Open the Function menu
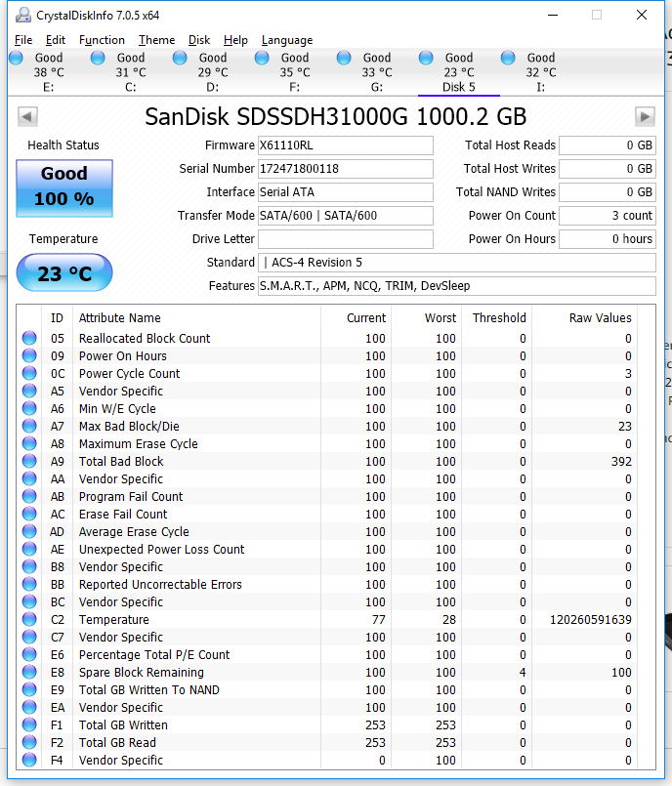The image size is (672, 786). tap(102, 40)
